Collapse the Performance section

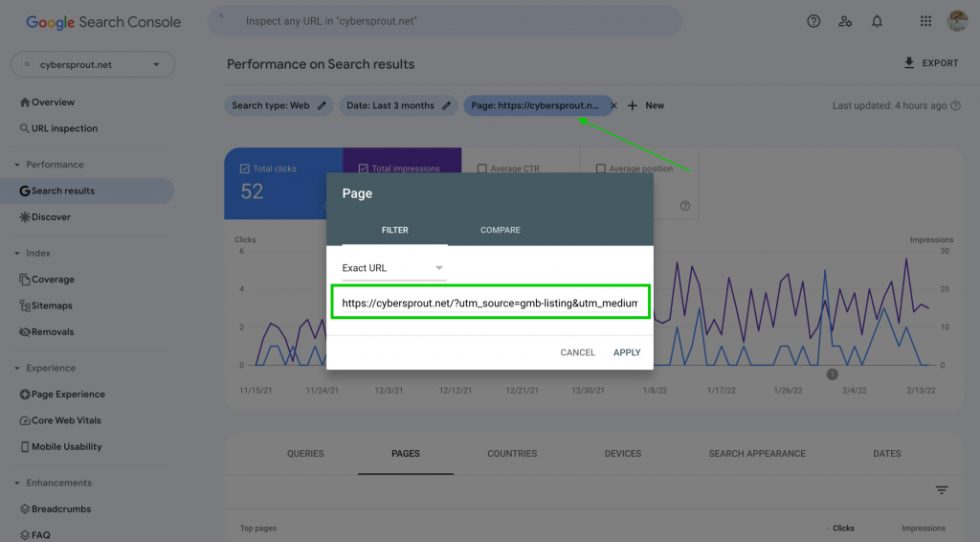coord(17,165)
